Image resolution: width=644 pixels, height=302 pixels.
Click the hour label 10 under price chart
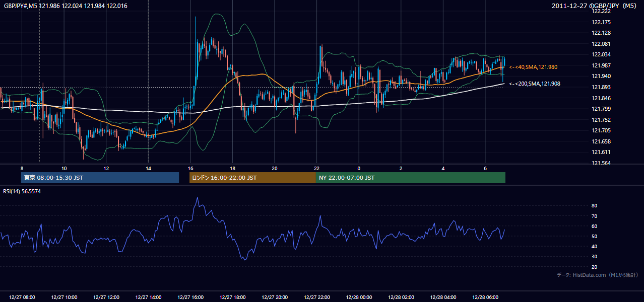pos(64,168)
